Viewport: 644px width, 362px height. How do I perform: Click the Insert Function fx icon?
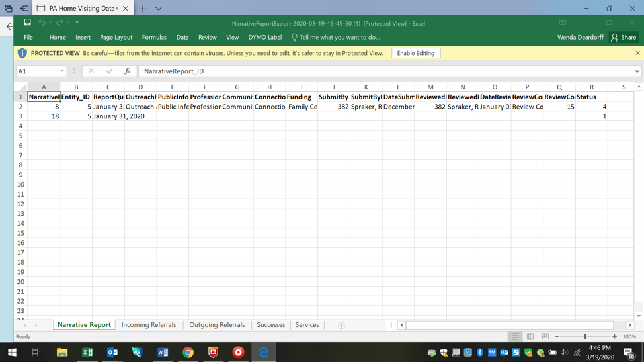(128, 71)
